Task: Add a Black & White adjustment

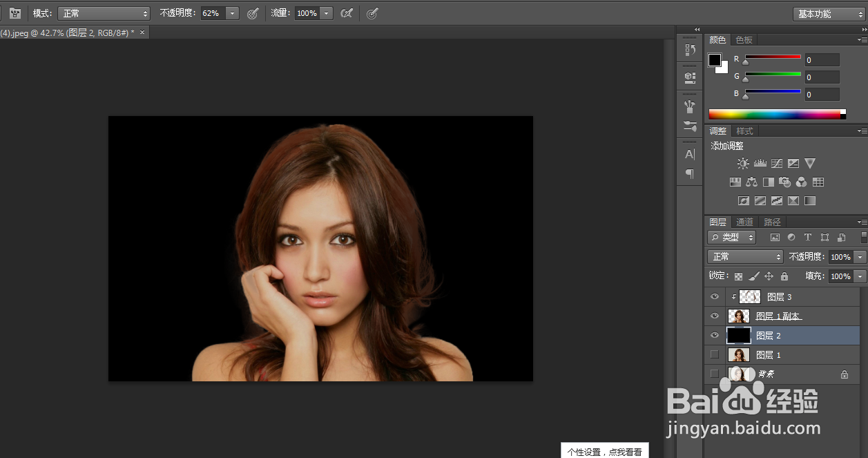Action: tap(769, 182)
